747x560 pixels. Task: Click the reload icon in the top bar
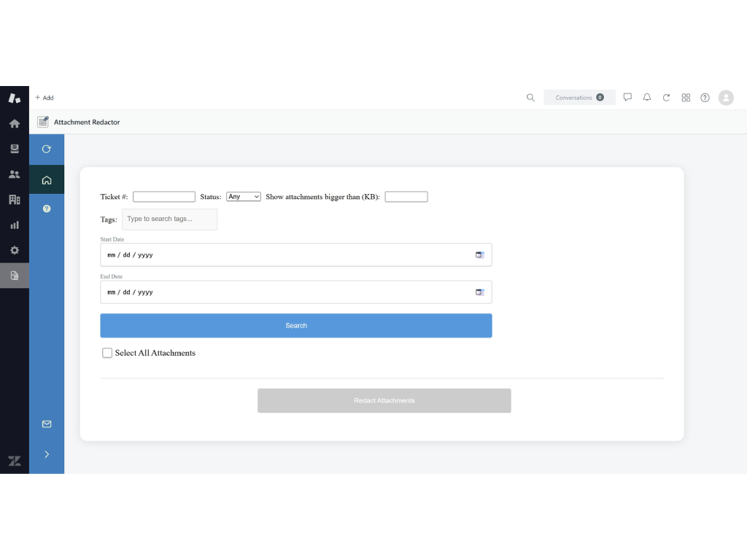[x=666, y=98]
